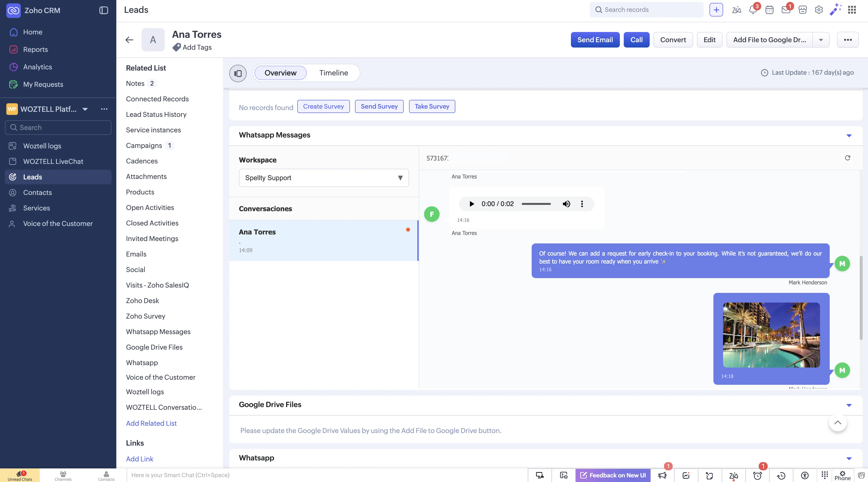Seek on the audio progress bar
Image resolution: width=868 pixels, height=482 pixels.
536,204
